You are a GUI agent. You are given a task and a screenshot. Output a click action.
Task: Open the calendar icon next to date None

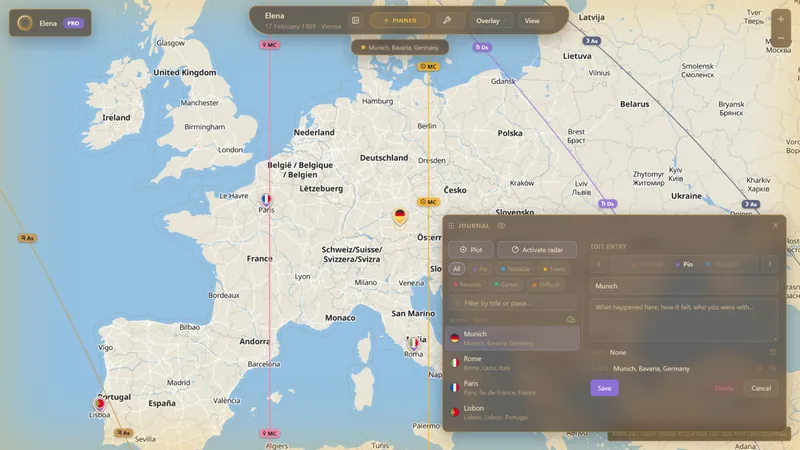click(x=773, y=352)
